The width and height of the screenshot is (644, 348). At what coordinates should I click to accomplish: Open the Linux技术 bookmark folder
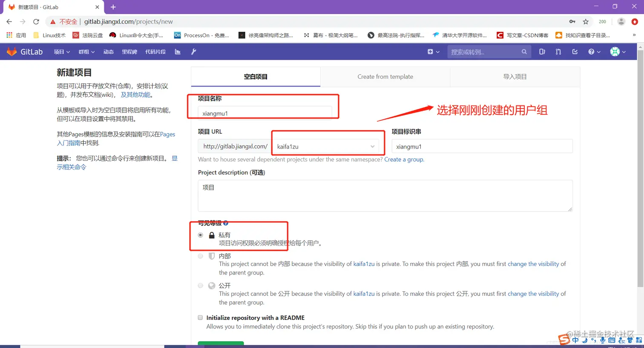pyautogui.click(x=49, y=35)
